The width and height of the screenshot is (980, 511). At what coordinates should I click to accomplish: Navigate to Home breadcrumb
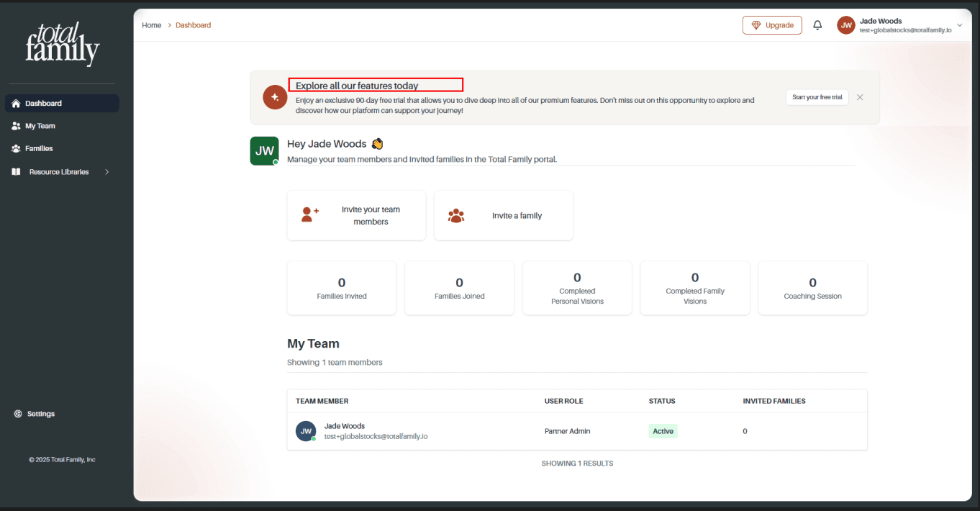pos(152,25)
